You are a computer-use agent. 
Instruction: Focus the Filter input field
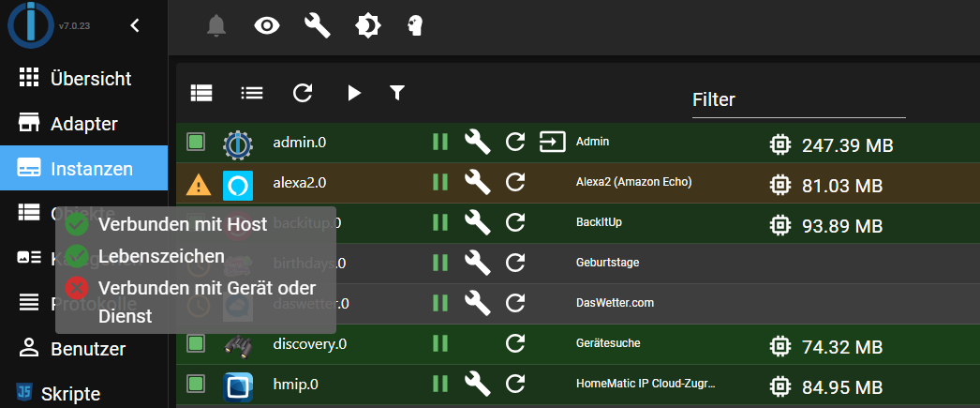point(799,100)
